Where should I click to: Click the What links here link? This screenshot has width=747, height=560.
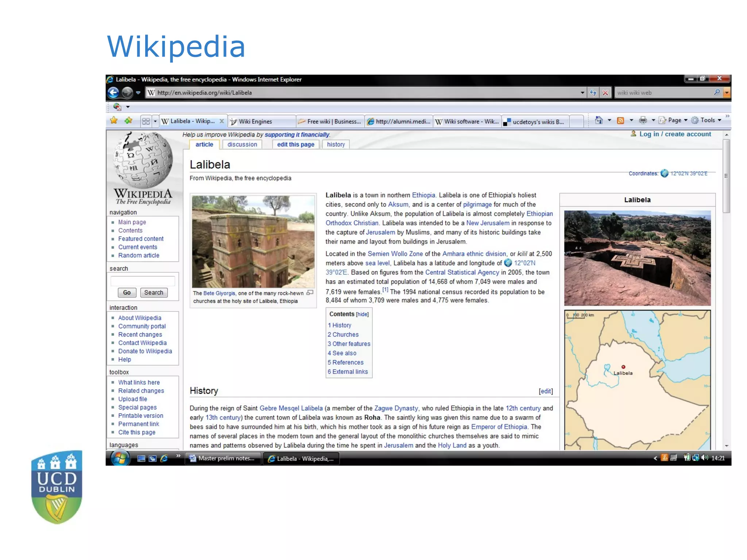139,382
